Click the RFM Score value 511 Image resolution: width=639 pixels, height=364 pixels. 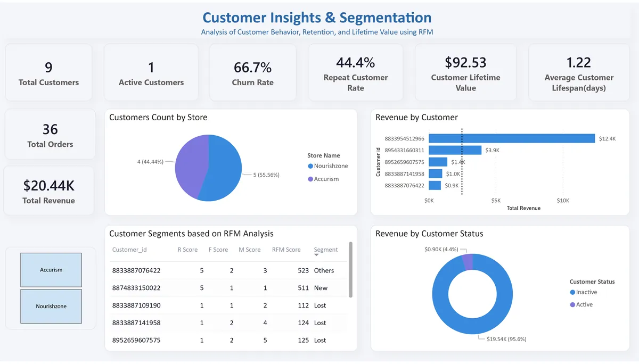(x=304, y=288)
